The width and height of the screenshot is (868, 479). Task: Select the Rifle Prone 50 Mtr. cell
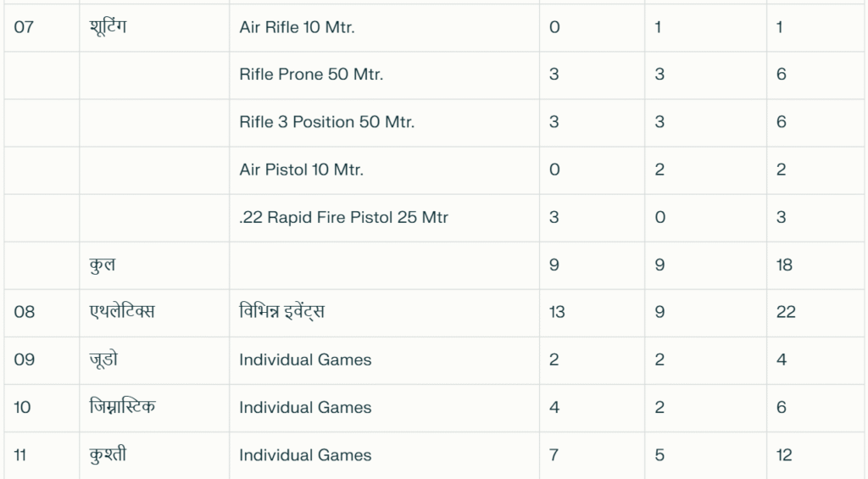[311, 75]
